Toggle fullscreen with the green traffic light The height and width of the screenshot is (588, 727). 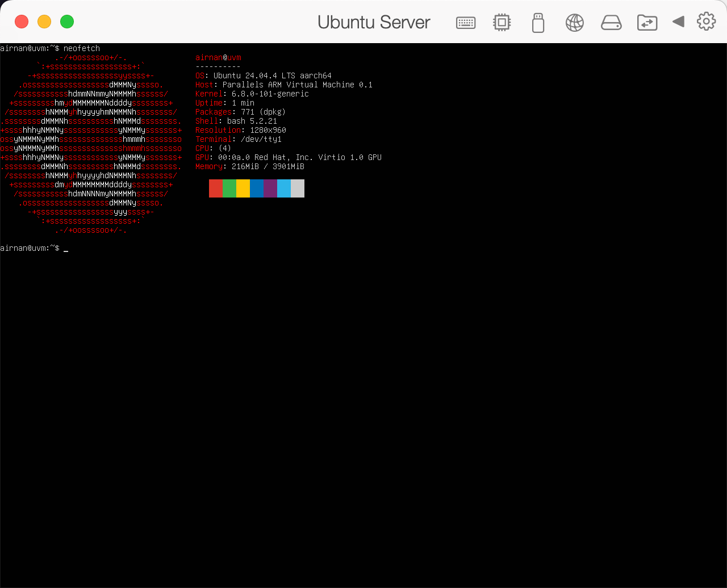[x=67, y=22]
